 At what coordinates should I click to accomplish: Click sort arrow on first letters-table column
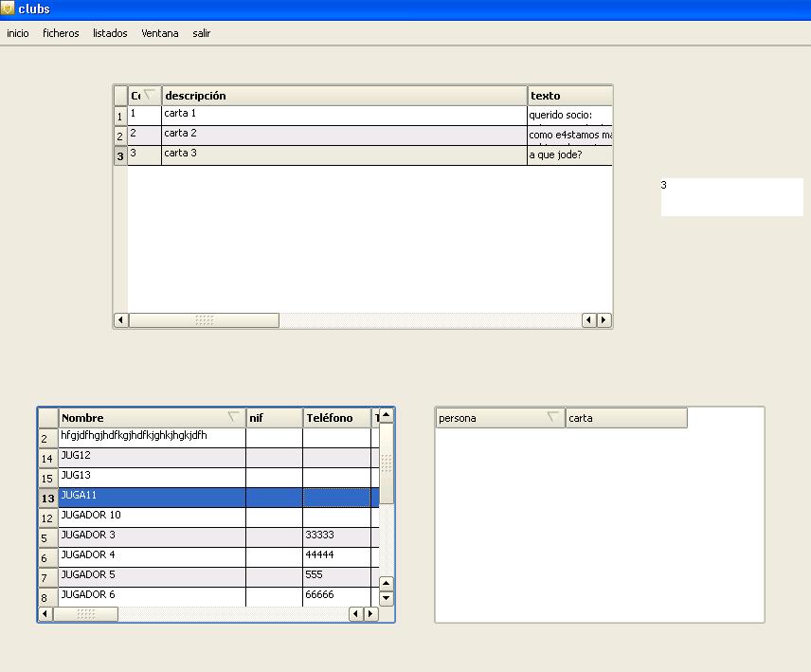(149, 94)
